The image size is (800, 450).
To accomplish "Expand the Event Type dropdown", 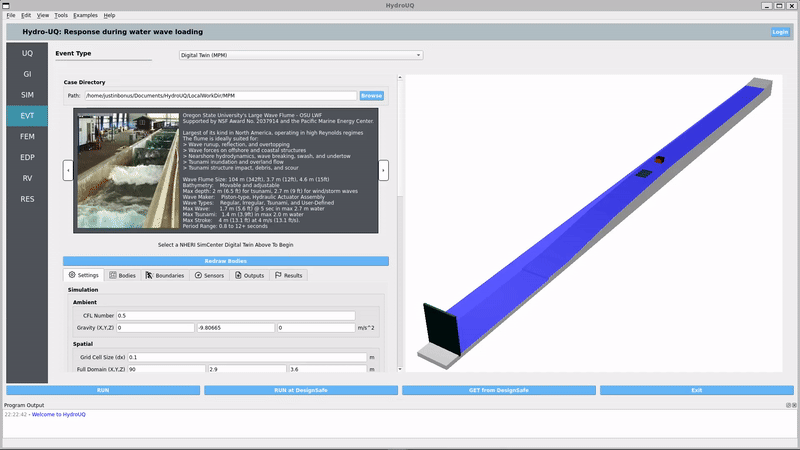I will point(300,55).
